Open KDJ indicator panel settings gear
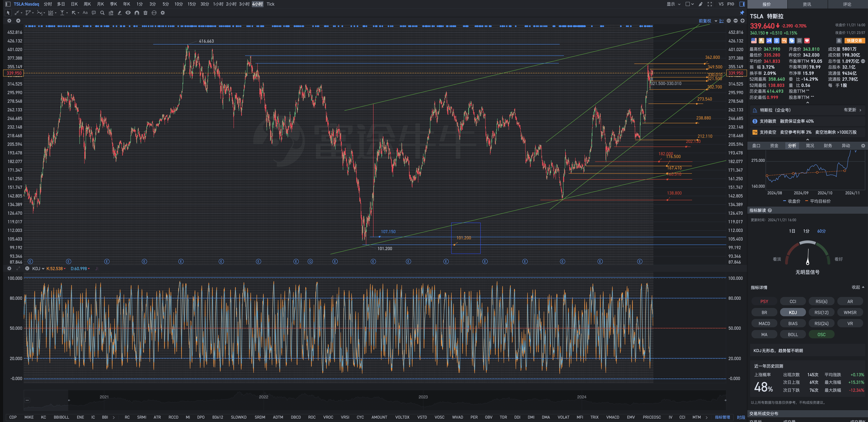868x422 pixels. (9, 268)
